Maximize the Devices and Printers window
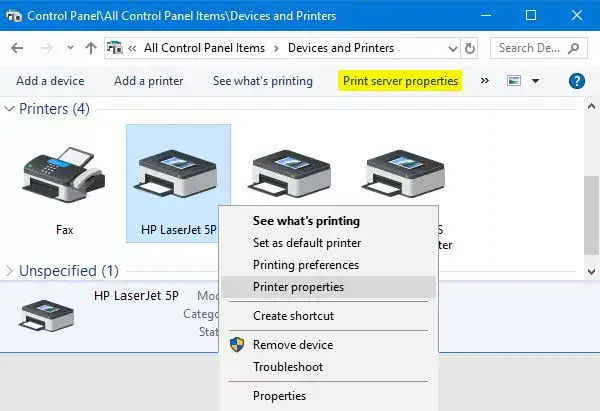Screen dimensions: 600x411 531,15
